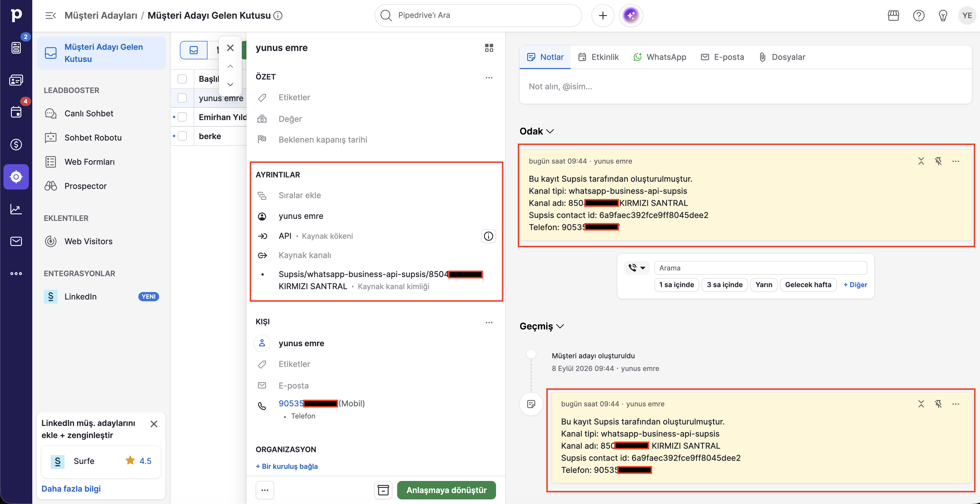Unpin the note in Geçmiş section
Image resolution: width=980 pixels, height=504 pixels.
tap(938, 404)
